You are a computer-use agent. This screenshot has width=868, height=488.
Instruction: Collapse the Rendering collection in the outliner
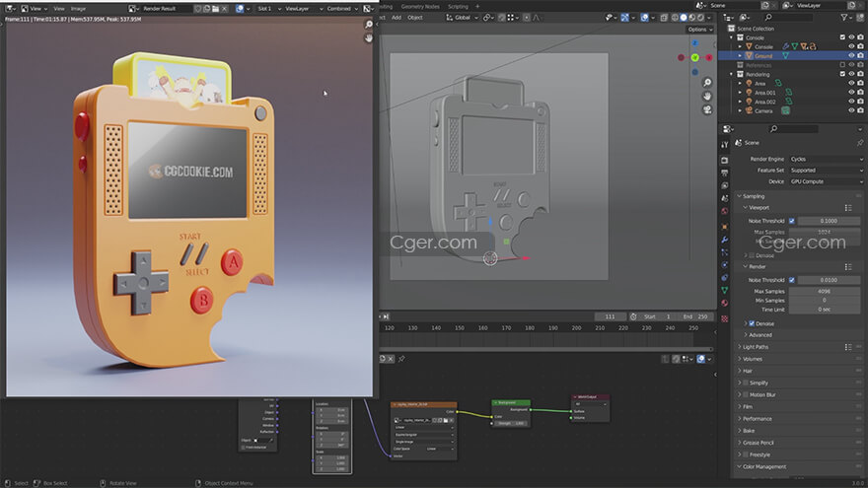(x=732, y=74)
